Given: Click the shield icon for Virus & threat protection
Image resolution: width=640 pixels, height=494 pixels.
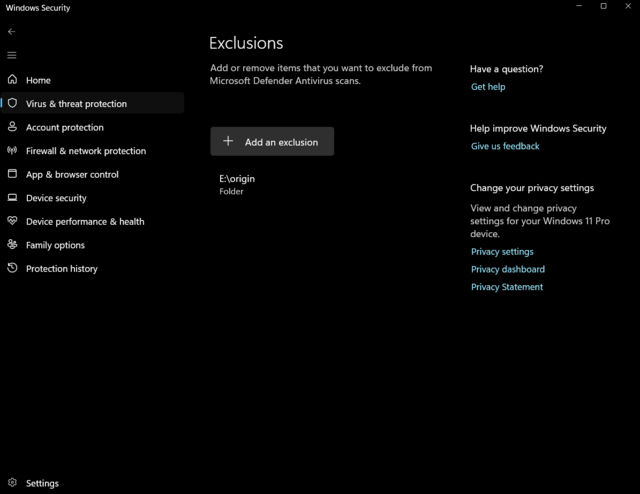Looking at the screenshot, I should pyautogui.click(x=12, y=103).
